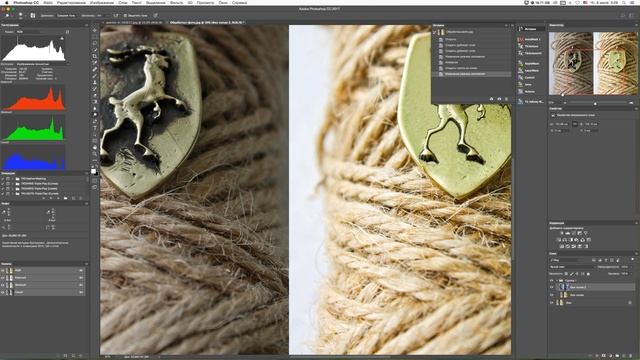
Task: Collapse the layer group in Layers panel
Action: [557, 281]
